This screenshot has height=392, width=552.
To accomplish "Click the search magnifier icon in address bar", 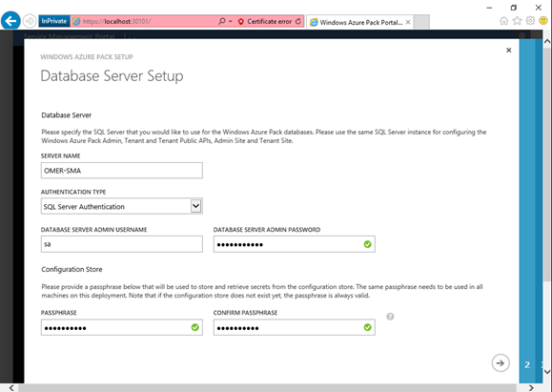I will coord(222,21).
